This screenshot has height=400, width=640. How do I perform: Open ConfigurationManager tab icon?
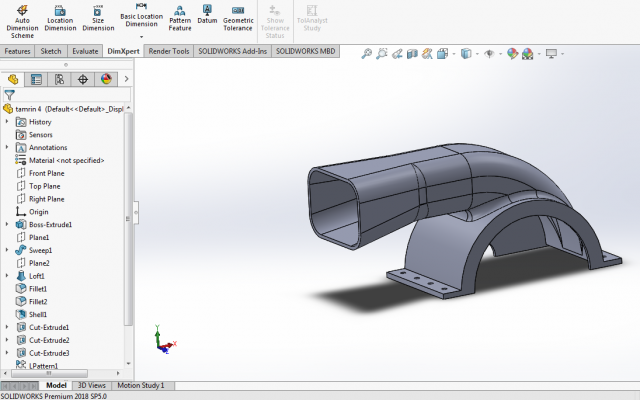coord(60,79)
